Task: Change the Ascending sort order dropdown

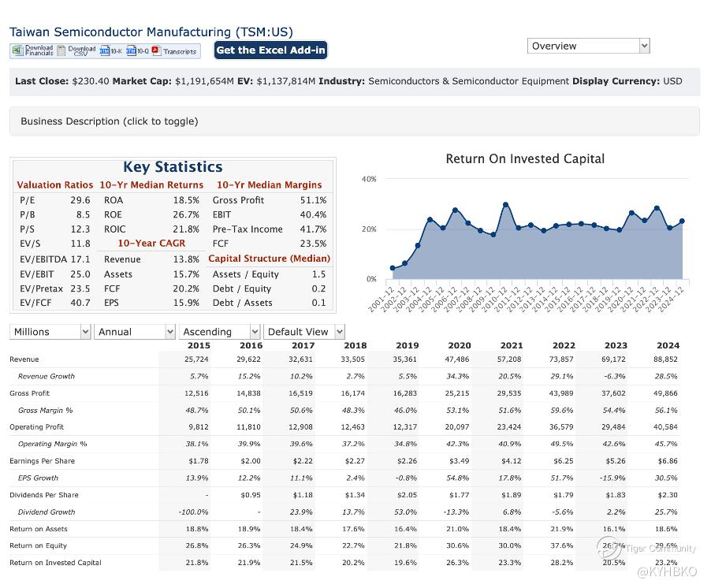Action: (x=219, y=332)
